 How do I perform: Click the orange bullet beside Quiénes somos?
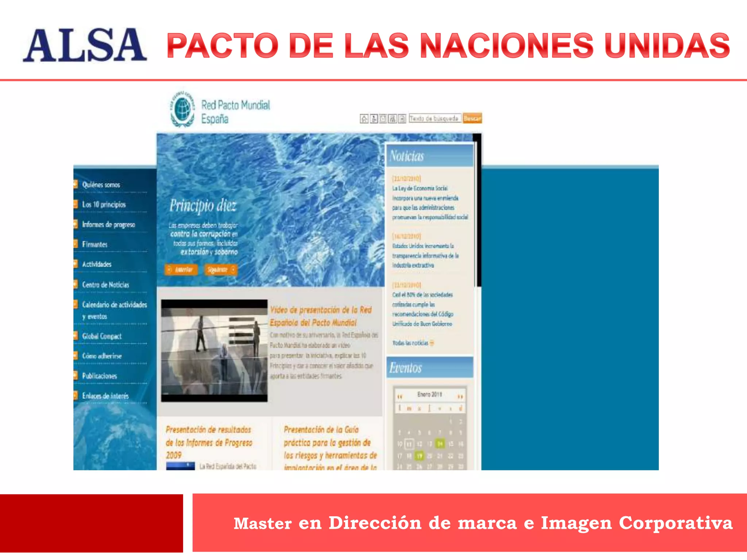point(76,184)
